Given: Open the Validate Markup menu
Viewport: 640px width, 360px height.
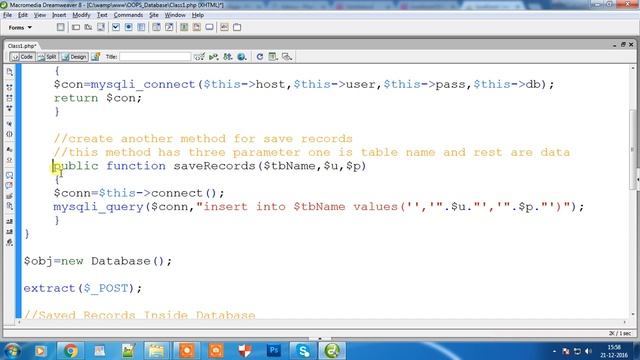Looking at the screenshot, I should coord(213,57).
